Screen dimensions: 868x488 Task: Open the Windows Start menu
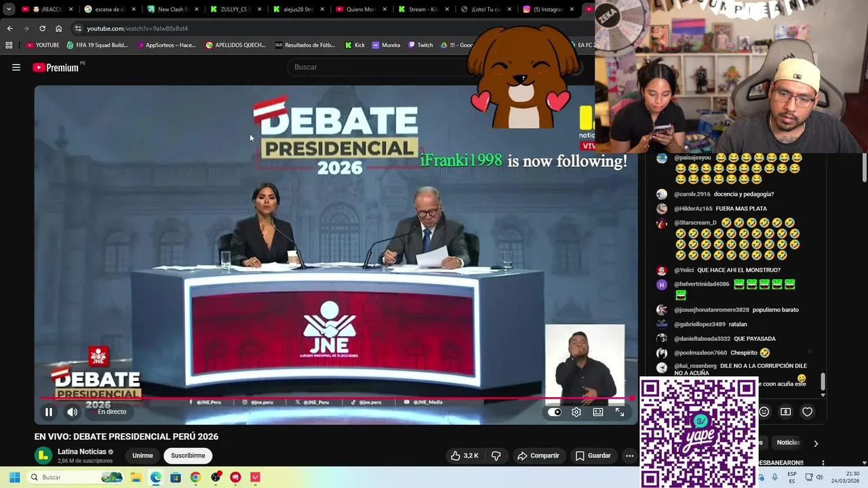(x=14, y=477)
